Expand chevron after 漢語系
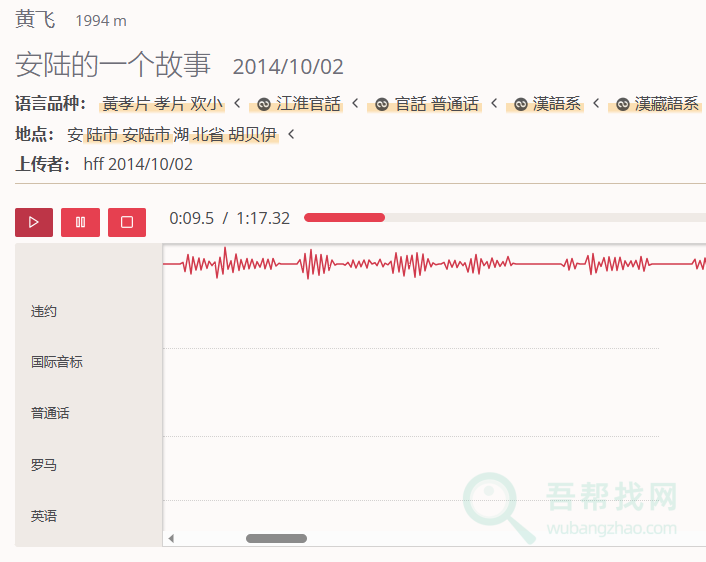Image resolution: width=706 pixels, height=562 pixels. point(596,103)
